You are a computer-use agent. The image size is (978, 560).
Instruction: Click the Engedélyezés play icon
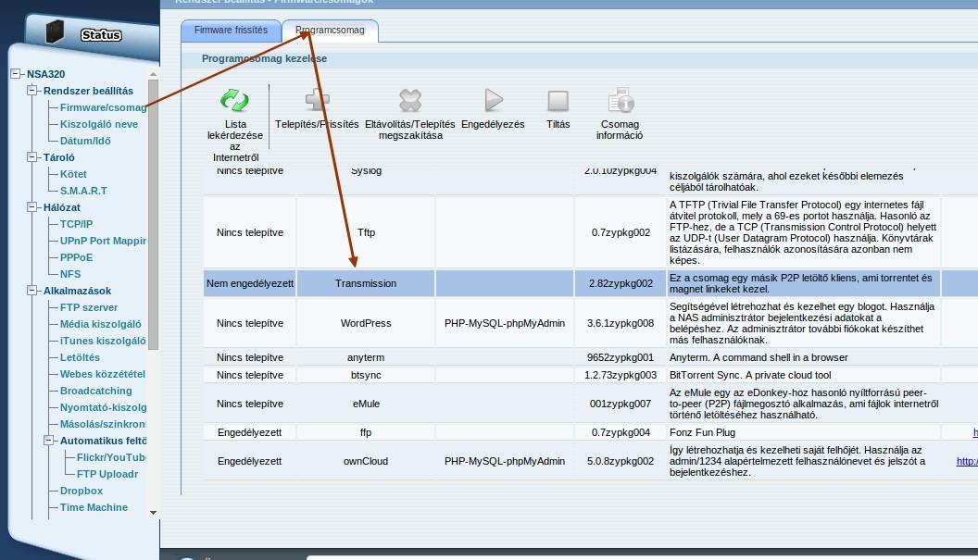point(494,100)
